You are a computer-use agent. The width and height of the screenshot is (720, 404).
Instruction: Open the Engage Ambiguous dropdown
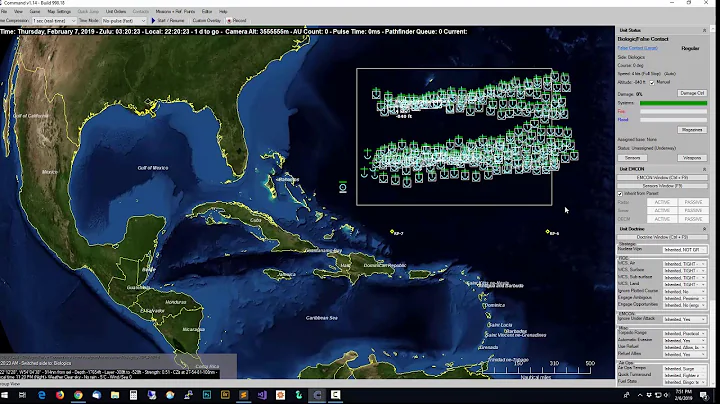[685, 298]
